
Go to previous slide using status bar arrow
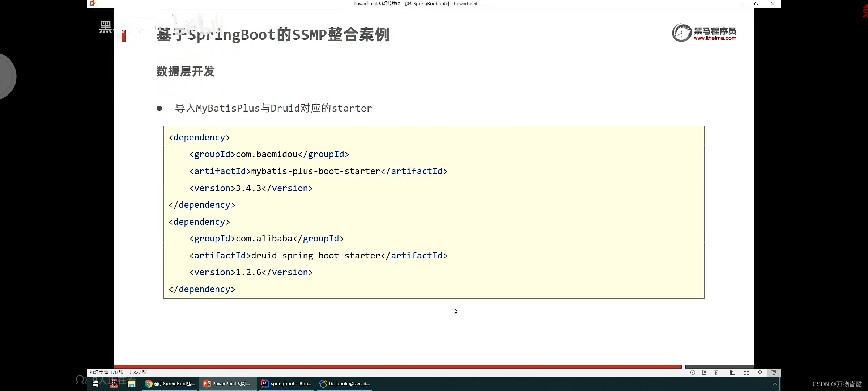[693, 372]
